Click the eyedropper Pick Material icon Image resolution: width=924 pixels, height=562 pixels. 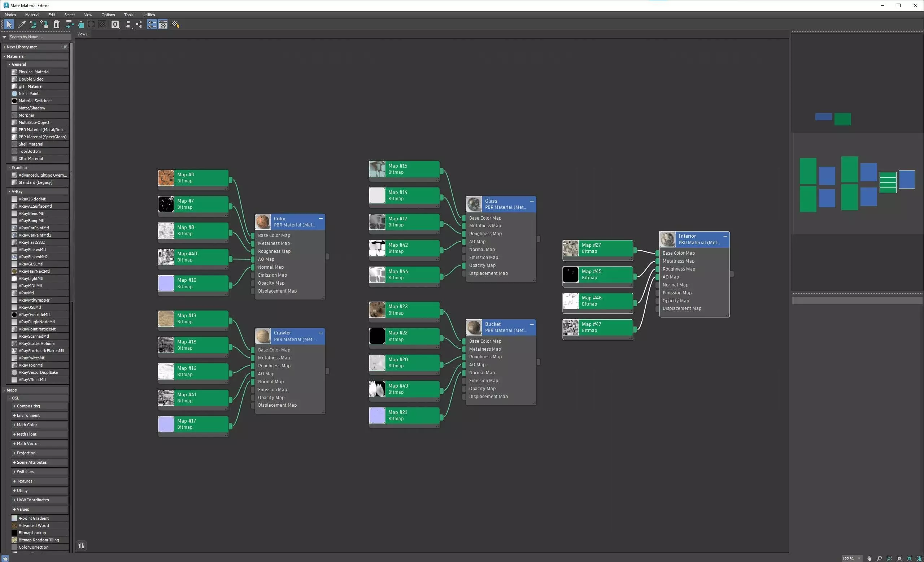22,25
